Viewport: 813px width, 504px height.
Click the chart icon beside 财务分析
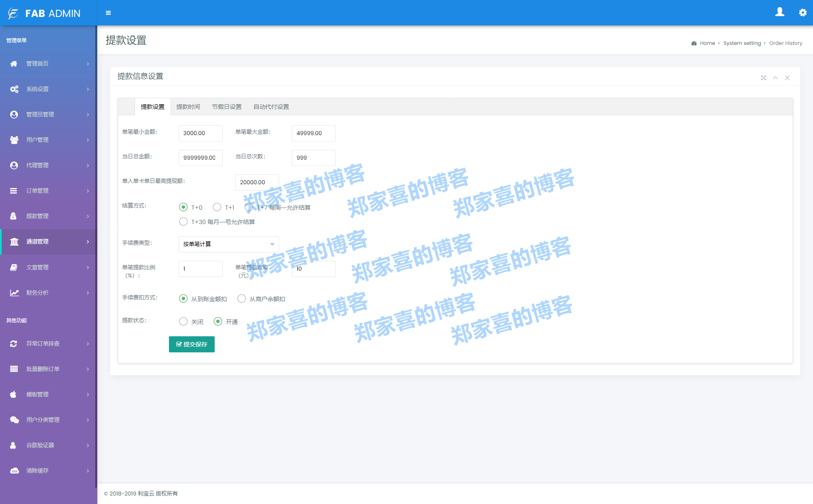(x=14, y=293)
